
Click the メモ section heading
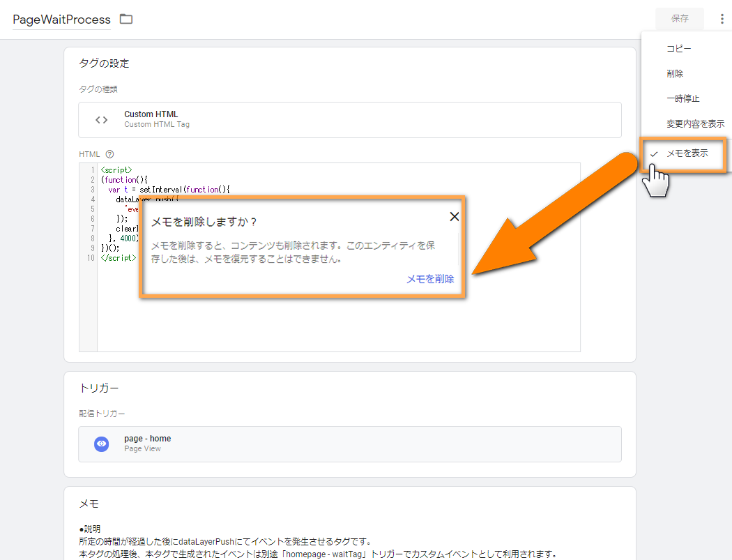[x=89, y=504]
